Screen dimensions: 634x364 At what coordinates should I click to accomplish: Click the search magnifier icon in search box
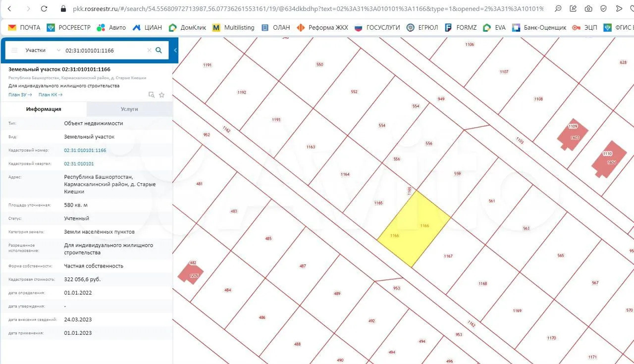coord(158,50)
